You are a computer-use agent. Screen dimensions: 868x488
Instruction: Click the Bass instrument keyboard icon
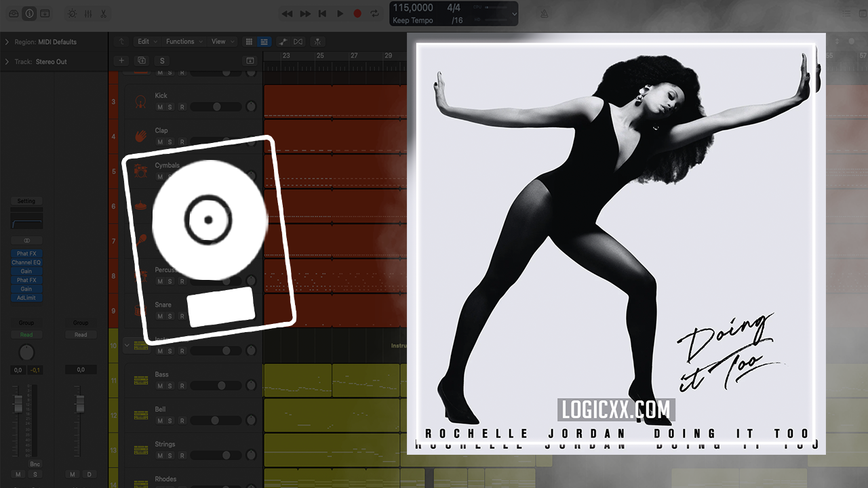tap(141, 381)
